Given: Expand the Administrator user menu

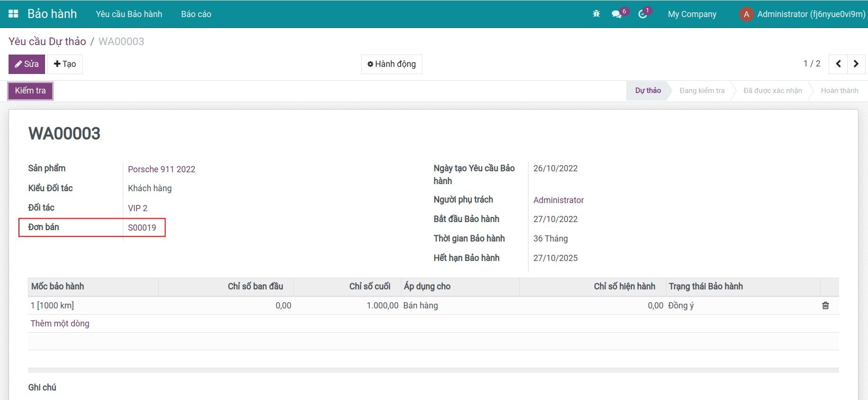Looking at the screenshot, I should coord(811,14).
